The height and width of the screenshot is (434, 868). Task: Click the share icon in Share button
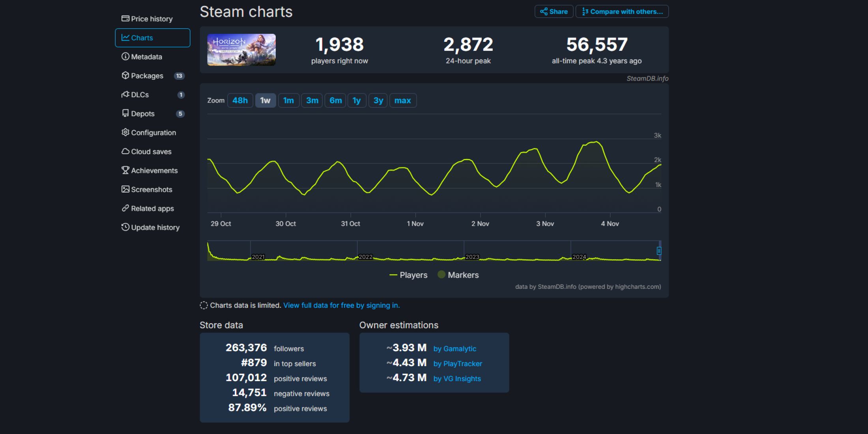click(x=544, y=11)
